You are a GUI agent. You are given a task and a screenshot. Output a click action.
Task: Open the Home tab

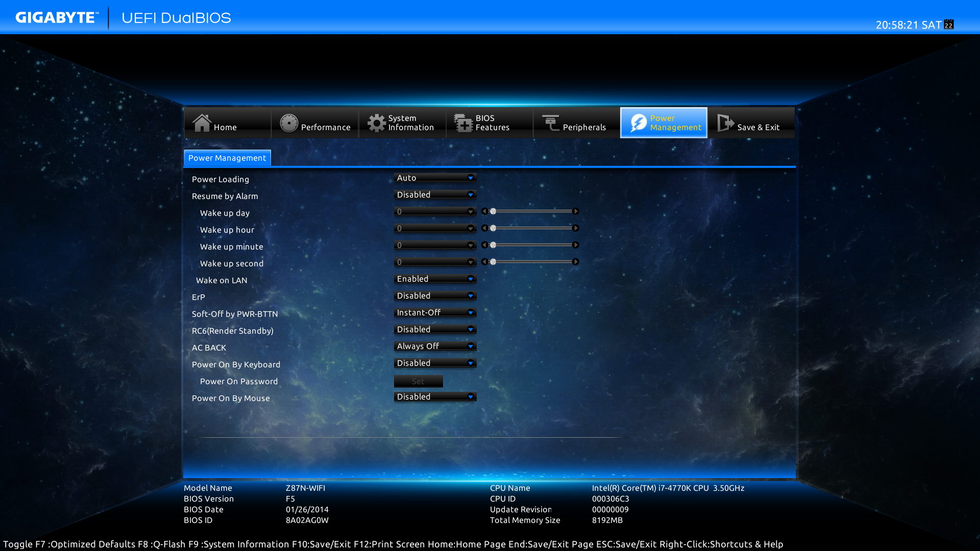coord(228,123)
